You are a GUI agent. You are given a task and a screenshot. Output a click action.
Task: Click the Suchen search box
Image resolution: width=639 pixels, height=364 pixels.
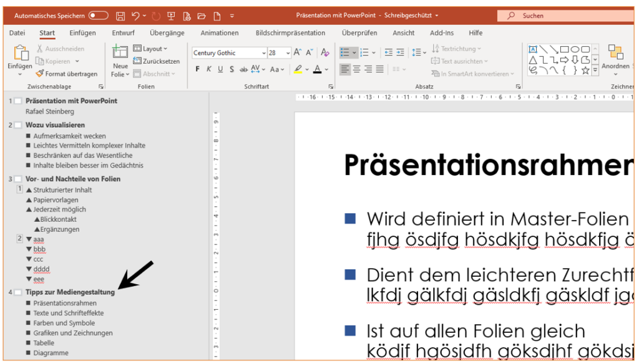click(x=565, y=16)
